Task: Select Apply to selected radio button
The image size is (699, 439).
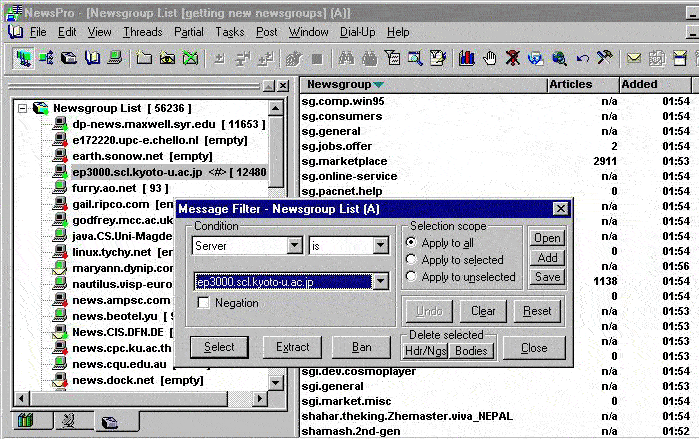Action: click(x=411, y=259)
